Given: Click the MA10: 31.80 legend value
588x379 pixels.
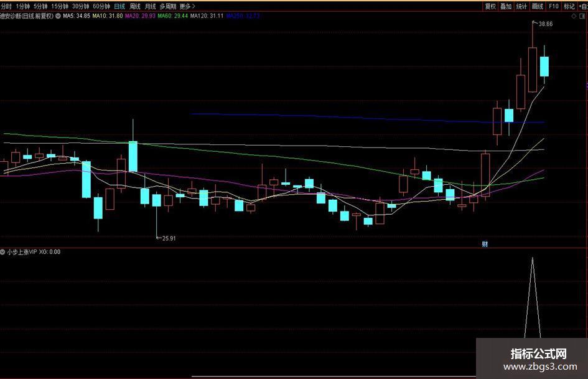Looking at the screenshot, I should pos(108,16).
